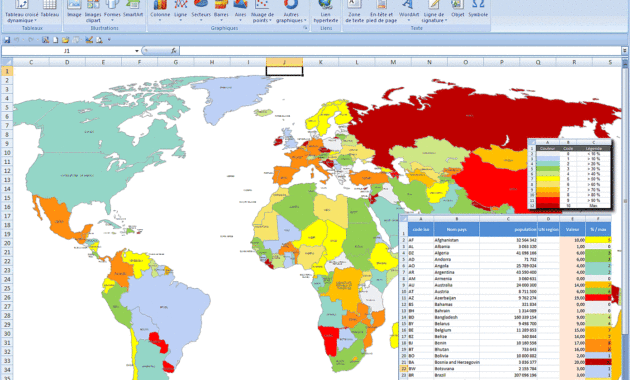Expand the formula bar

[x=625, y=51]
